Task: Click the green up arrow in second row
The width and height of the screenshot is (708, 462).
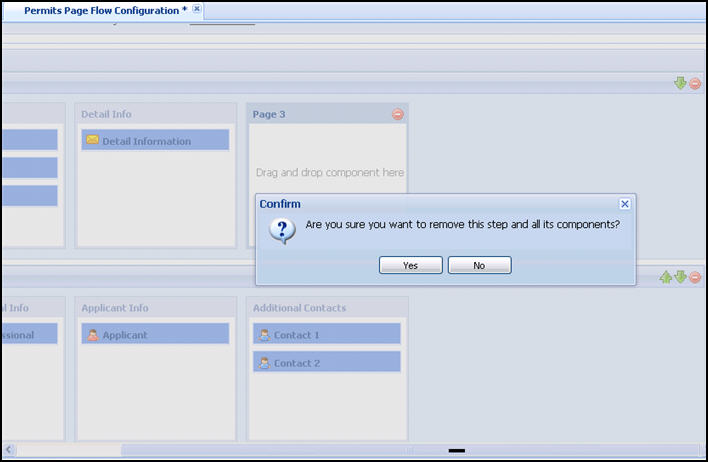Action: pyautogui.click(x=666, y=277)
